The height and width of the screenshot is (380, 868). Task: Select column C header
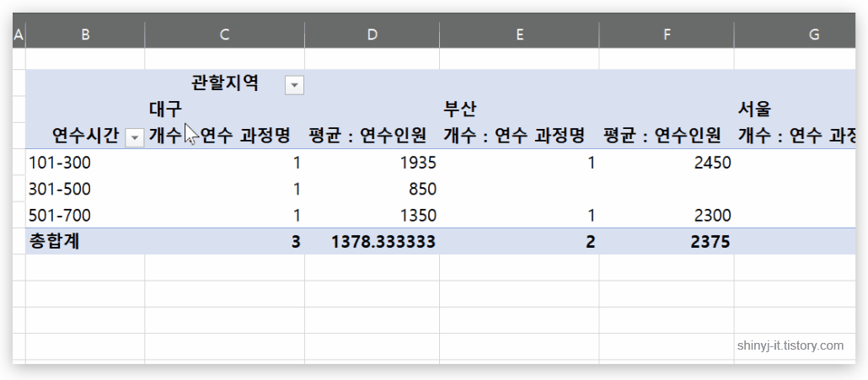click(225, 35)
